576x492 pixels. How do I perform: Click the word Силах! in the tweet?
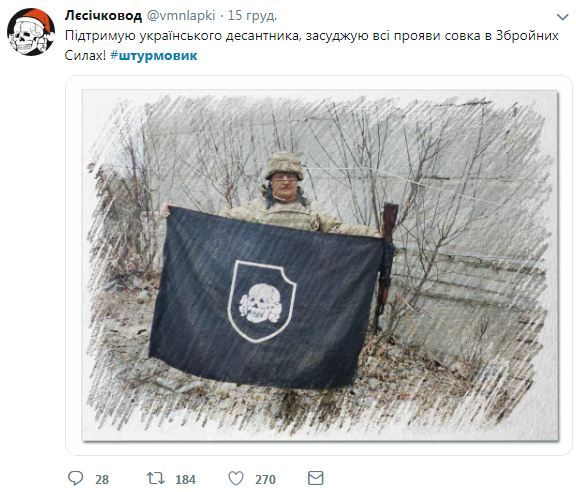pyautogui.click(x=85, y=56)
